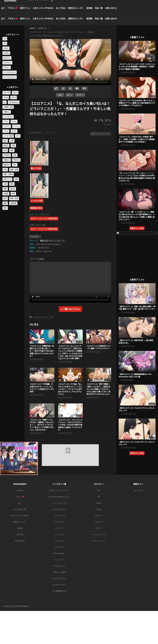Select the 2D category tag
The image size is (158, 644).
(5, 39)
